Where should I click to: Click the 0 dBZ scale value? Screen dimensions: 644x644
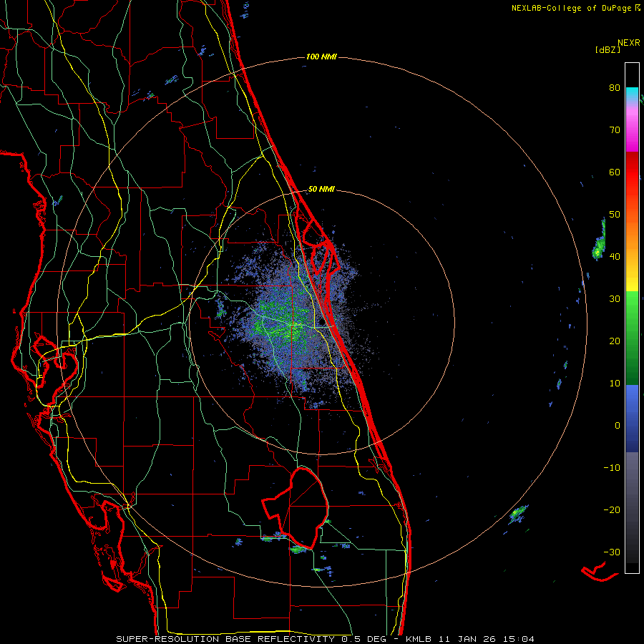618,426
